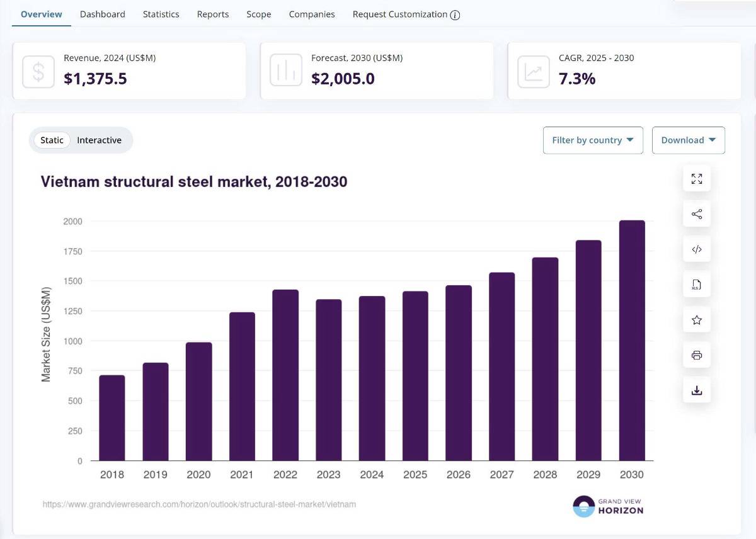Image resolution: width=756 pixels, height=539 pixels.
Task: Click the share chart icon
Action: click(697, 214)
